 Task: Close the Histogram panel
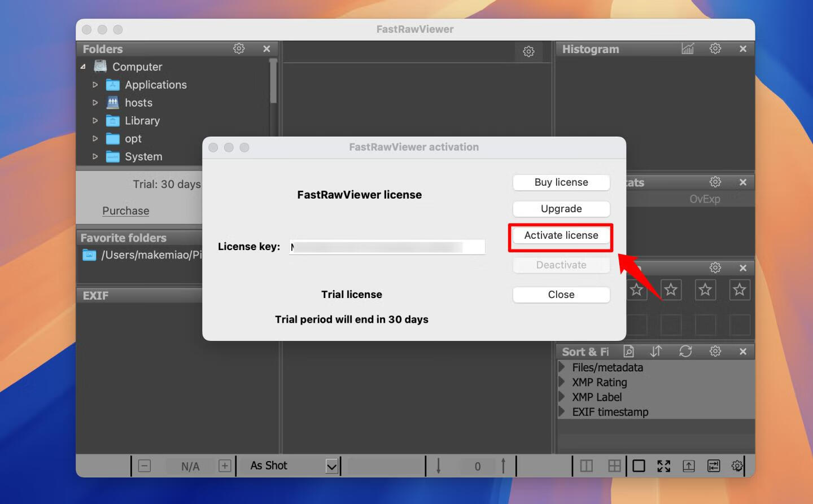(x=743, y=49)
